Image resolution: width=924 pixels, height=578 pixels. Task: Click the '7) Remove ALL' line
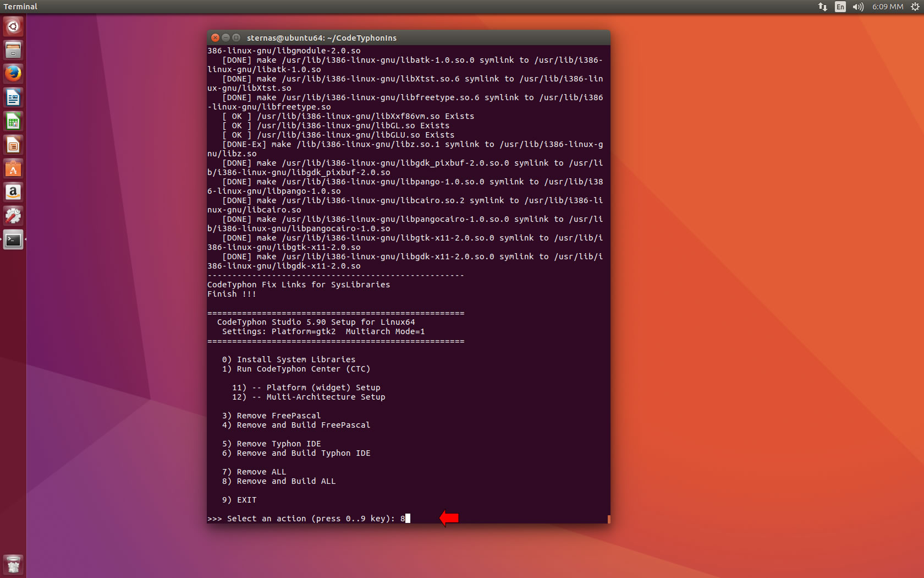coord(254,472)
